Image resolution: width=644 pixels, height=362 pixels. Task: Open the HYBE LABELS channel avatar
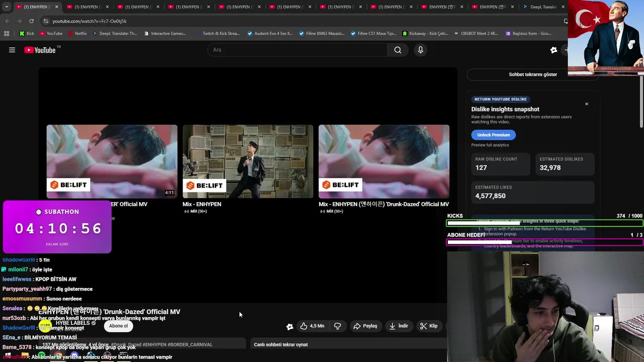[x=45, y=326]
